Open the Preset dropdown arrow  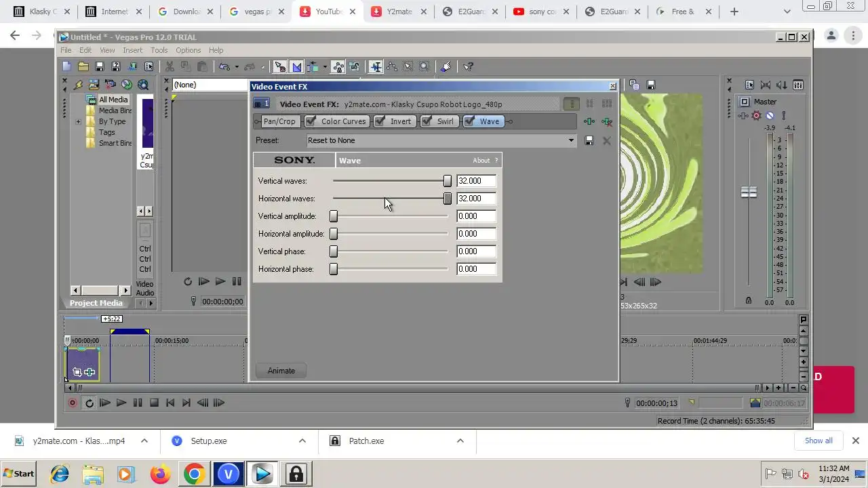(571, 140)
